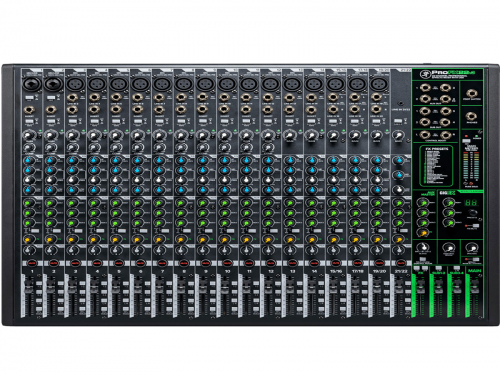Mute channel 9 with its red mute button
Screen dimensions: 500x375
tap(205, 263)
